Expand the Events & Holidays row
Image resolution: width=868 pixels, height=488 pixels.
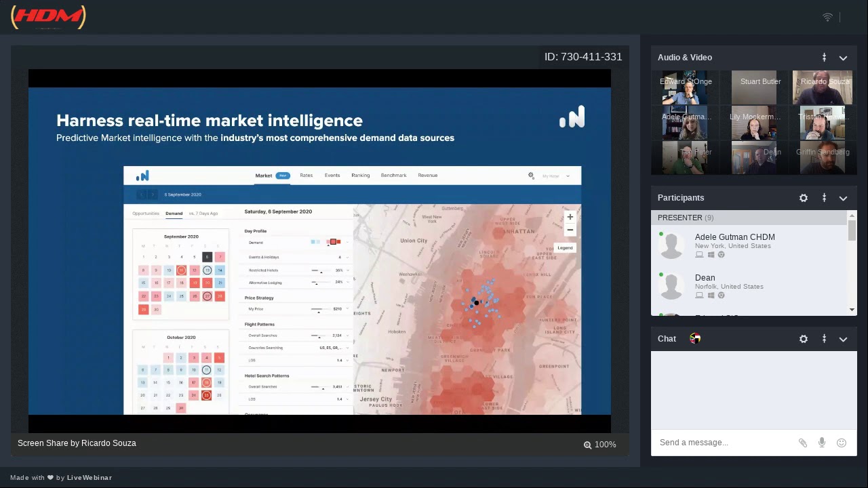tap(349, 258)
